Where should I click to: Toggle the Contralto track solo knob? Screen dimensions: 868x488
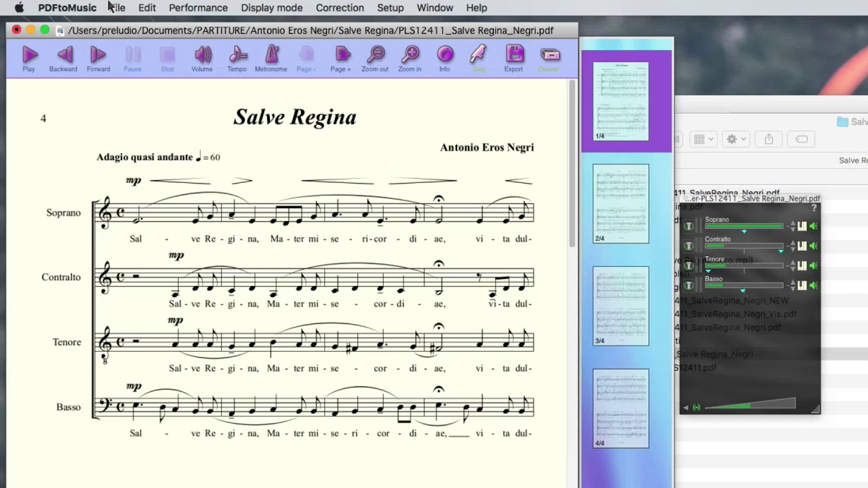tap(689, 246)
